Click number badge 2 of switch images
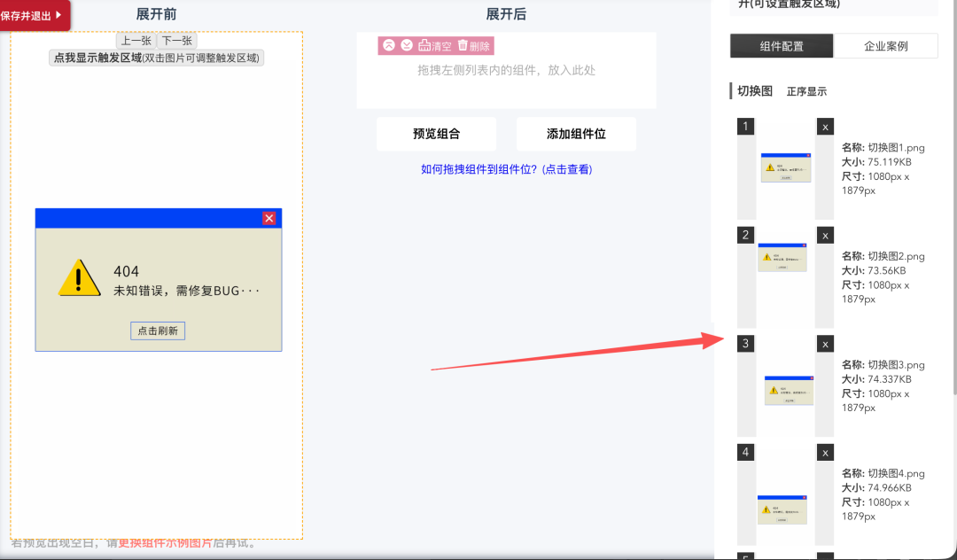The image size is (957, 560). [x=745, y=235]
